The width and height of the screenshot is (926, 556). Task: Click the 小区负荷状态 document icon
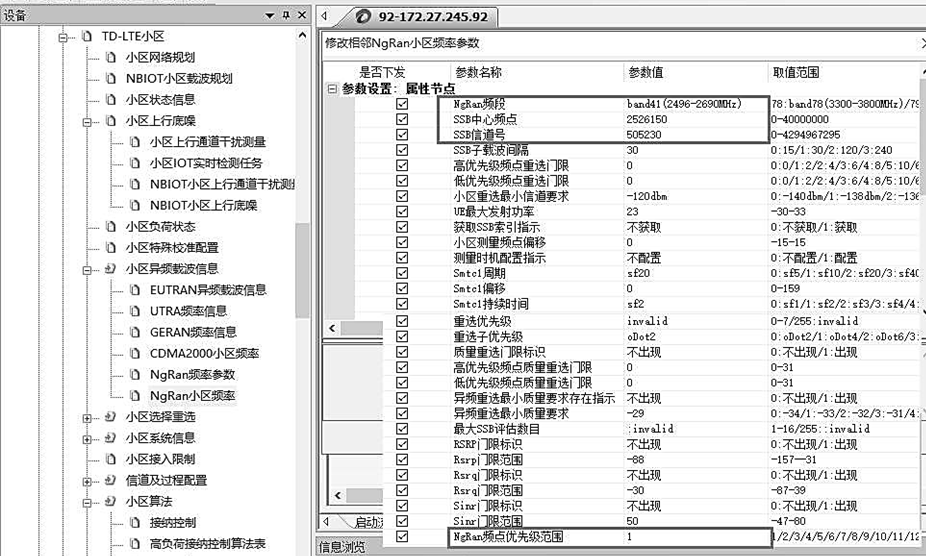(x=110, y=227)
